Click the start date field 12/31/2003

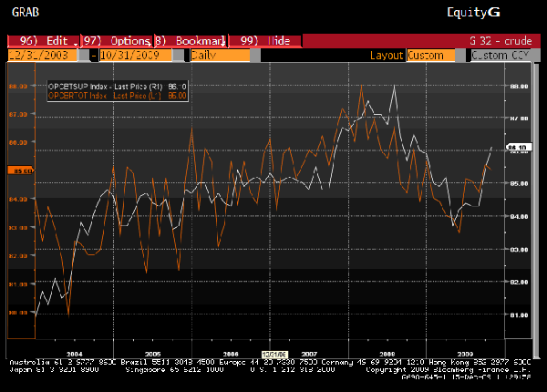pyautogui.click(x=44, y=56)
